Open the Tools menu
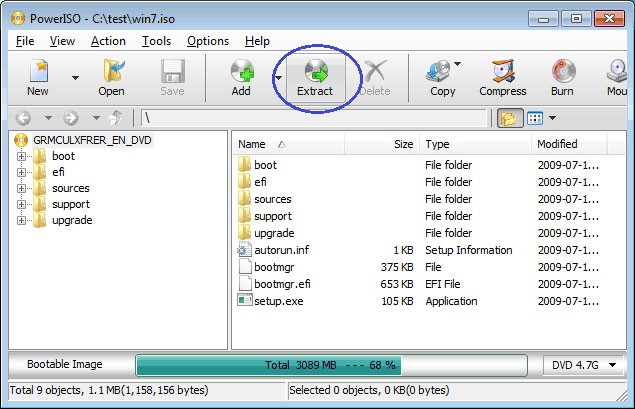635x409 pixels. [156, 41]
